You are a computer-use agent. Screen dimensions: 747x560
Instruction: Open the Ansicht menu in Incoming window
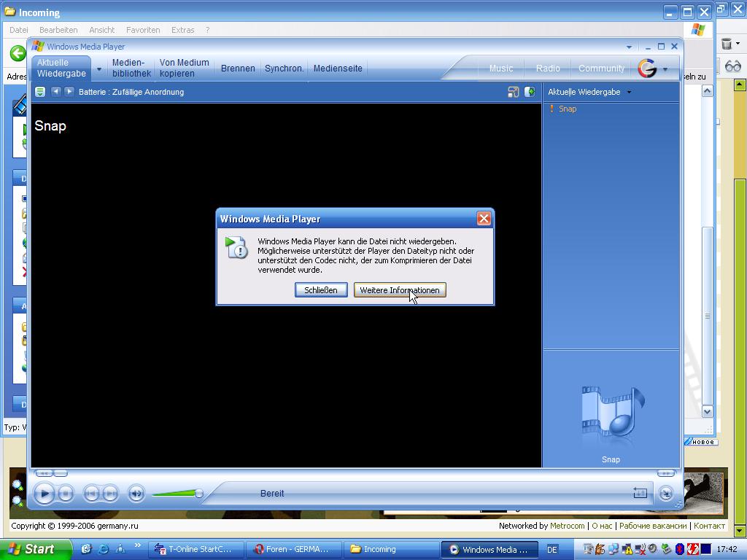pos(102,29)
